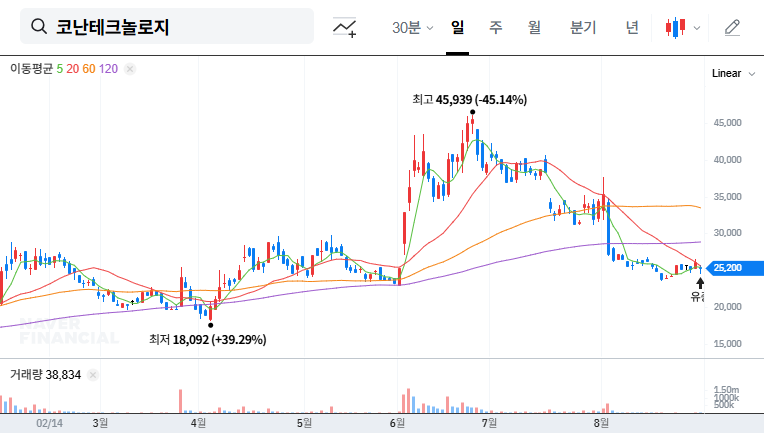Click the 15,000 price axis label
The width and height of the screenshot is (764, 433).
(x=727, y=344)
